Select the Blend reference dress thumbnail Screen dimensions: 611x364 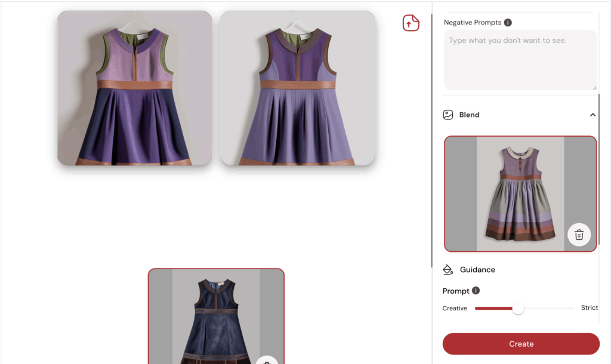(x=520, y=194)
